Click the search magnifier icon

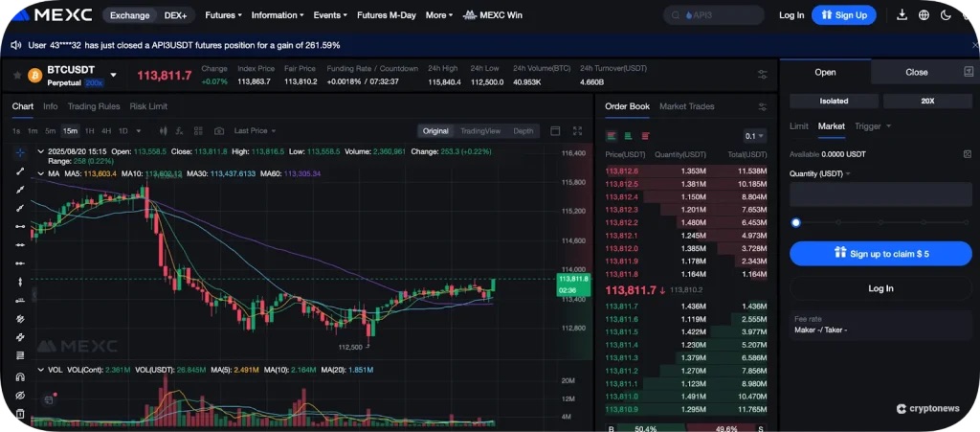pyautogui.click(x=677, y=15)
